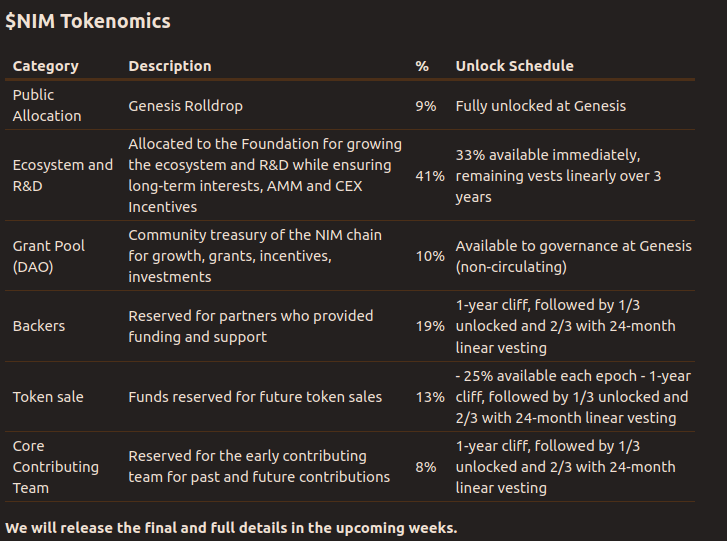Click the Backers category cell
The height and width of the screenshot is (541, 727).
40,326
